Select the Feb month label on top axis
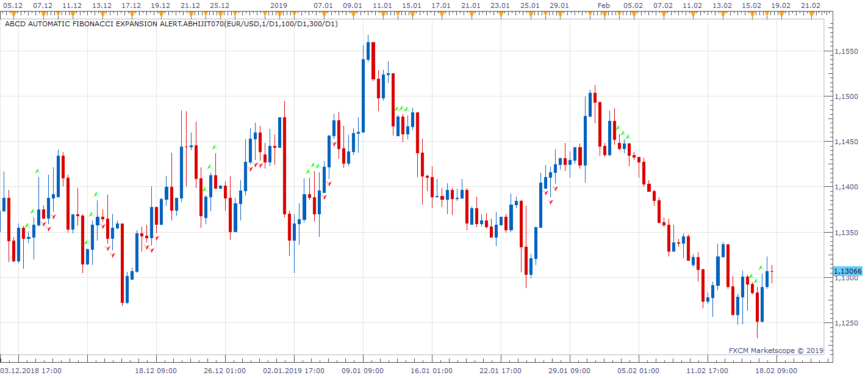 click(x=603, y=5)
